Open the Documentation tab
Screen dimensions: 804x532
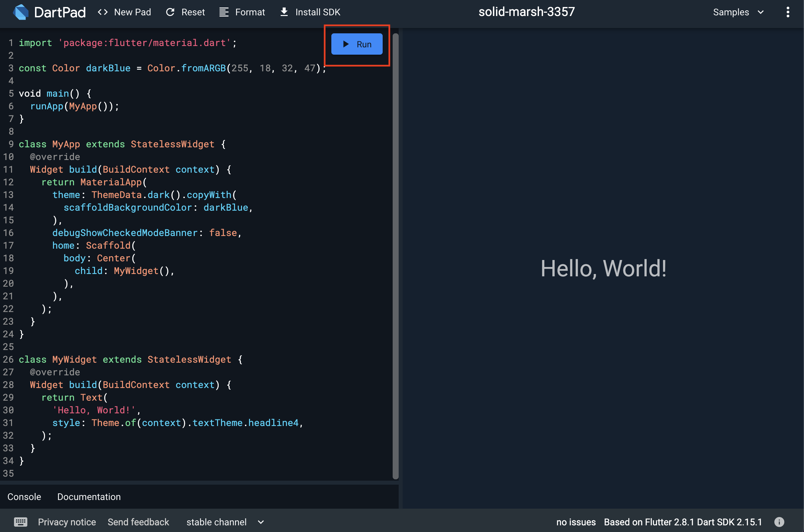pyautogui.click(x=89, y=497)
